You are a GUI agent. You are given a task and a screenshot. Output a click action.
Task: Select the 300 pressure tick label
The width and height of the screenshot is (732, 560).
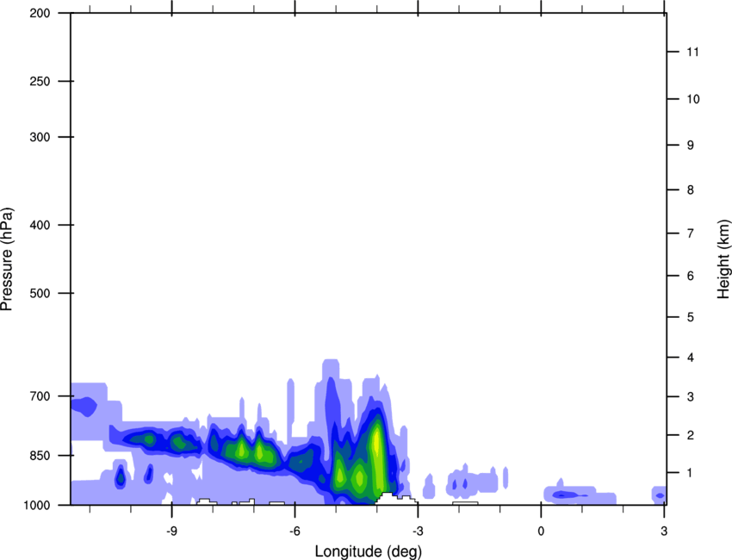40,137
